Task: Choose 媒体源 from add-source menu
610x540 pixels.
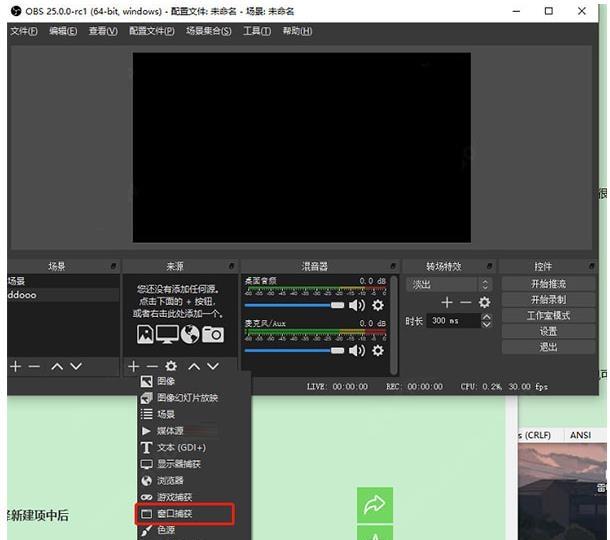Action: (194, 431)
